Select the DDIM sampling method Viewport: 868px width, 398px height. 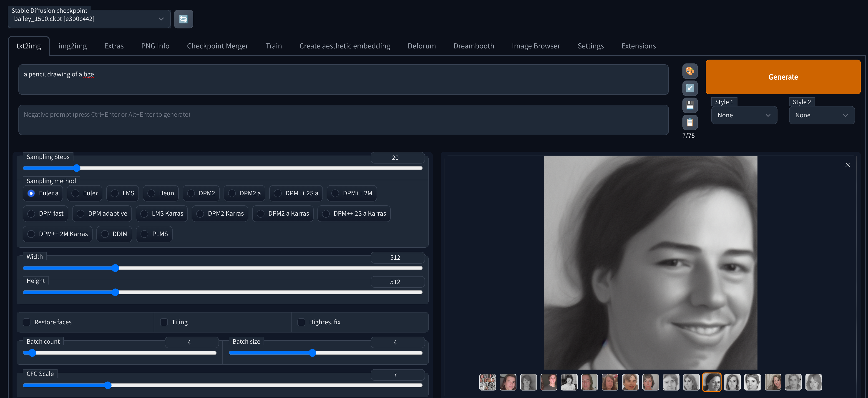tap(105, 234)
